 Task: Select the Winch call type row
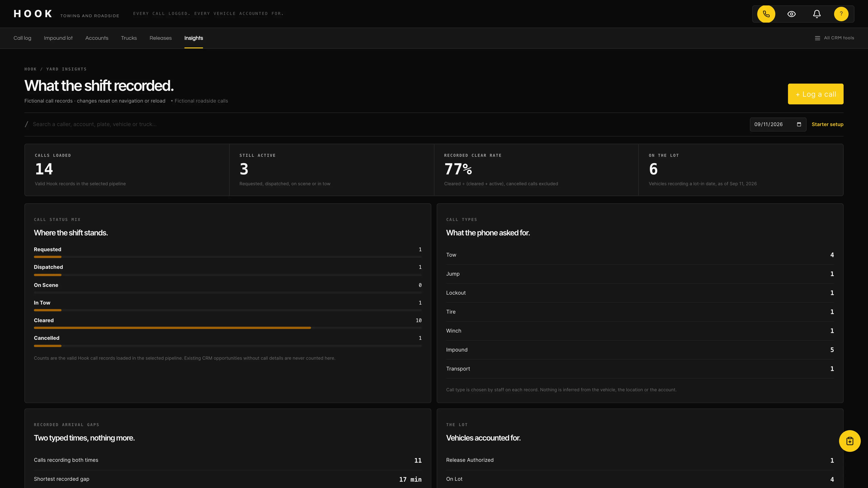tap(640, 331)
